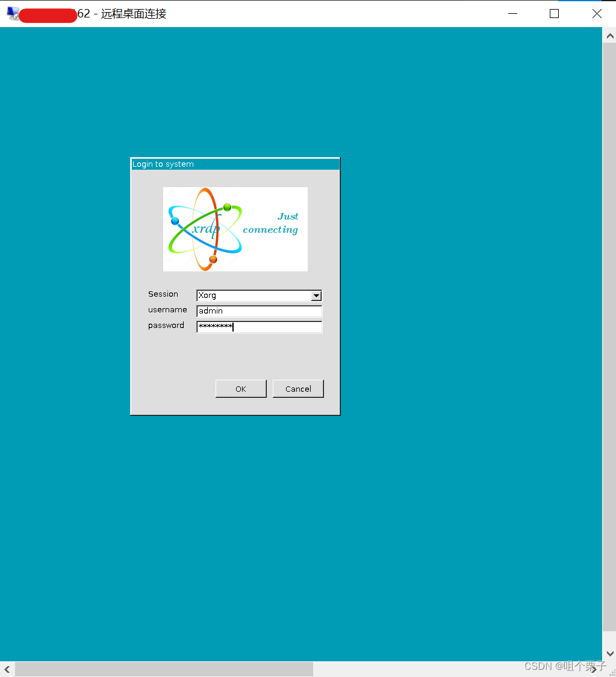The image size is (616, 677).
Task: Open the Session type dropdown arrow
Action: point(316,295)
